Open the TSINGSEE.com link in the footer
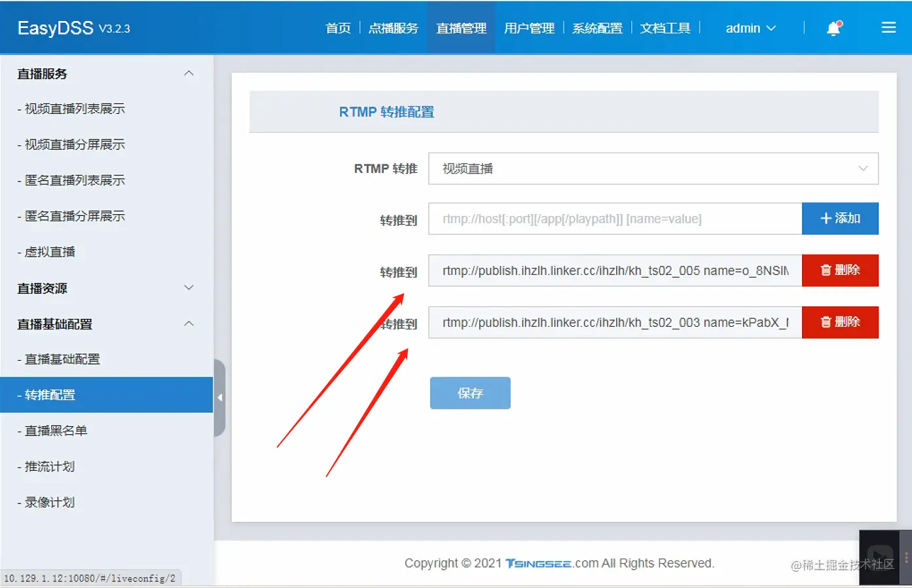Screen dimensions: 912x588 (x=552, y=563)
